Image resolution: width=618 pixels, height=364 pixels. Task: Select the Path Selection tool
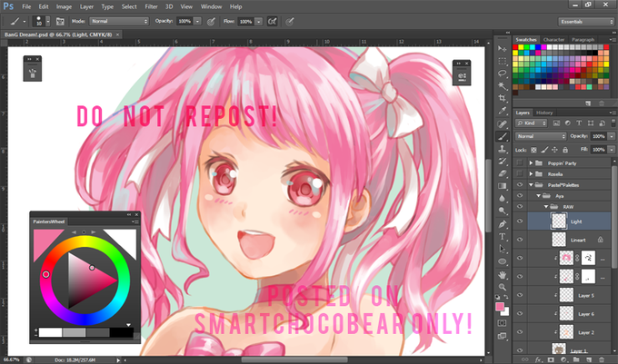point(502,249)
